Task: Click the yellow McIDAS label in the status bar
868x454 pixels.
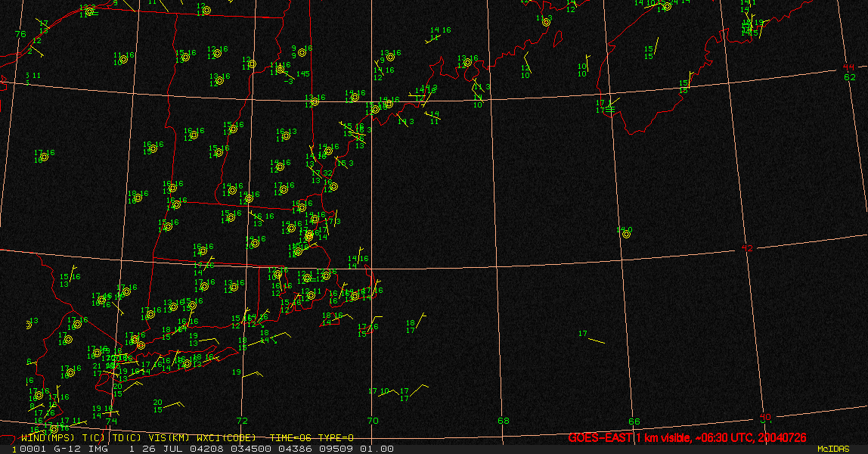Action: pos(833,449)
